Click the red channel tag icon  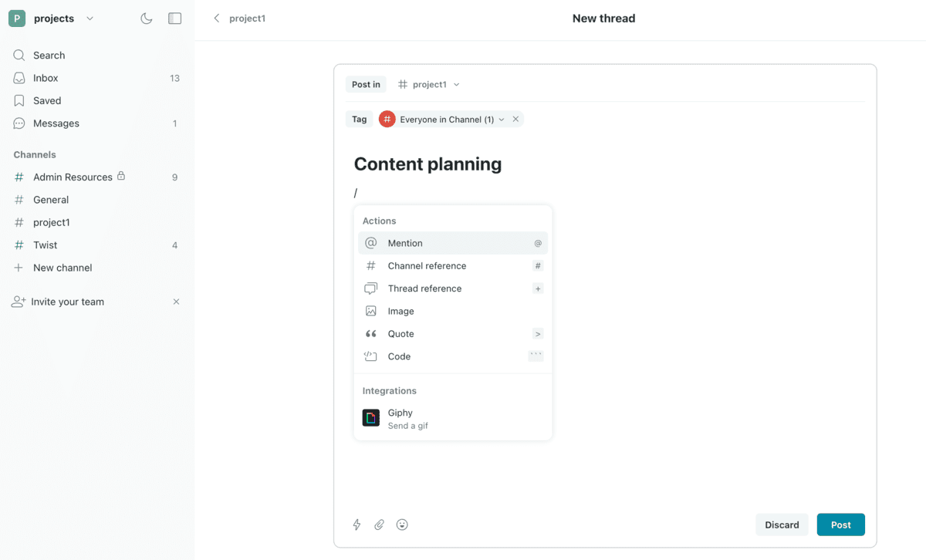(x=387, y=120)
